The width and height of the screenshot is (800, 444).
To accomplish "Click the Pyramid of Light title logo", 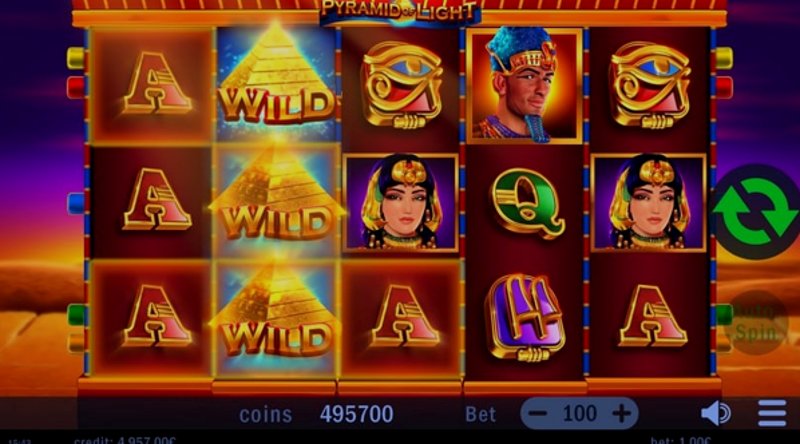I will point(399,12).
